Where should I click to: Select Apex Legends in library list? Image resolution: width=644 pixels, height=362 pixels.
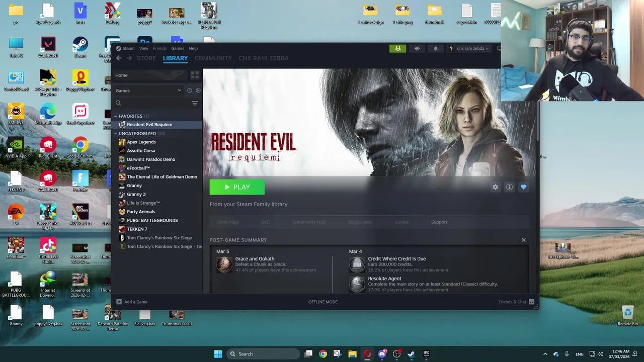[x=141, y=142]
